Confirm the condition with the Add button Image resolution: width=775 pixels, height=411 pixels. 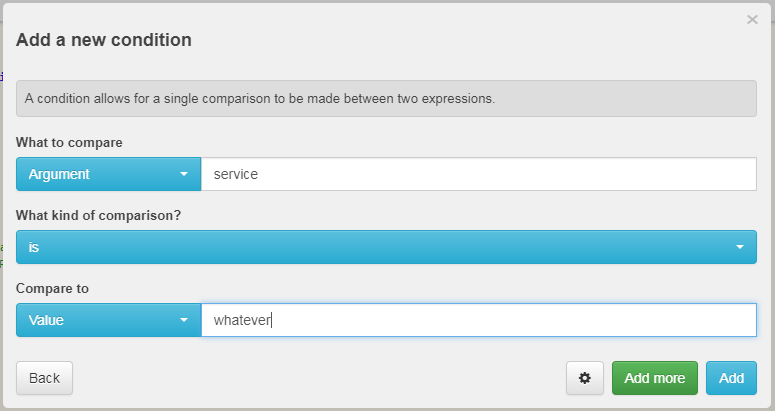click(x=731, y=378)
